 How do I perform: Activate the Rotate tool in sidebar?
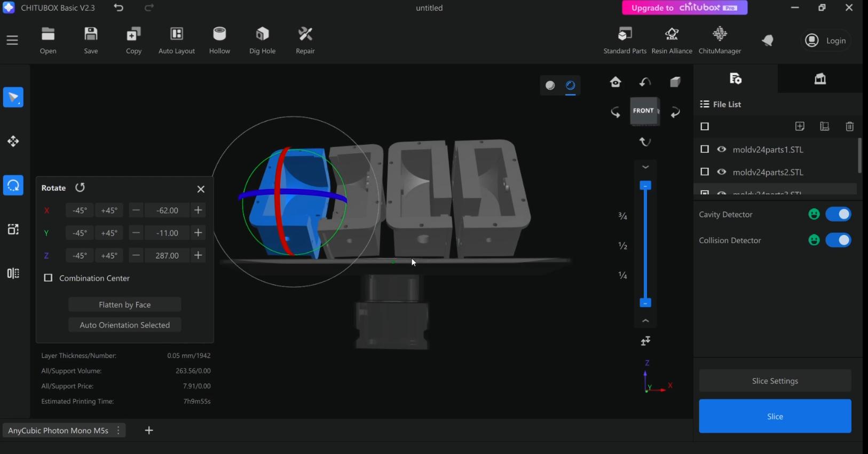(x=13, y=185)
